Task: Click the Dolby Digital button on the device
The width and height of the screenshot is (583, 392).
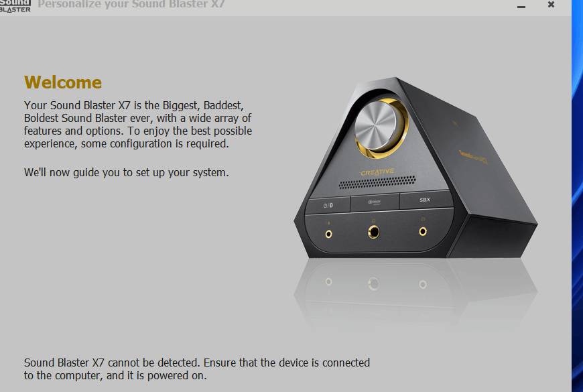Action: coord(375,202)
